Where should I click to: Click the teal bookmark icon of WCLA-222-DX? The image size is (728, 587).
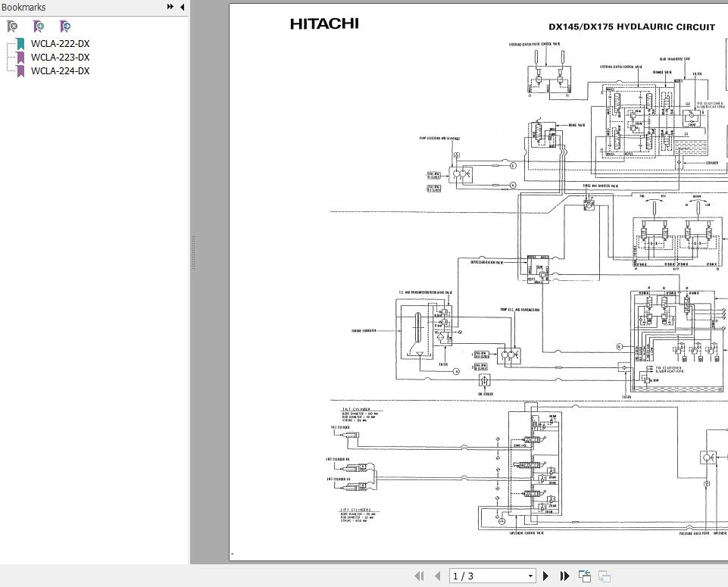click(x=20, y=44)
